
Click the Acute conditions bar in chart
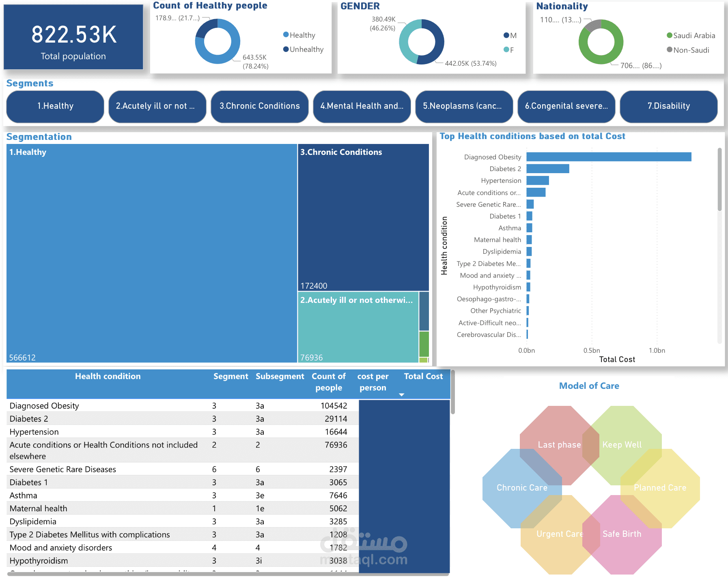point(536,192)
